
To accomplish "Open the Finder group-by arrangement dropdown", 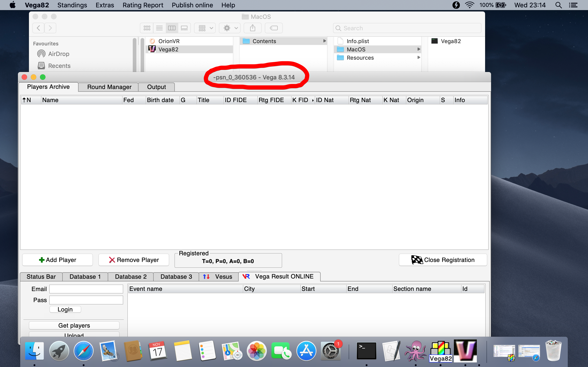I will (x=205, y=28).
